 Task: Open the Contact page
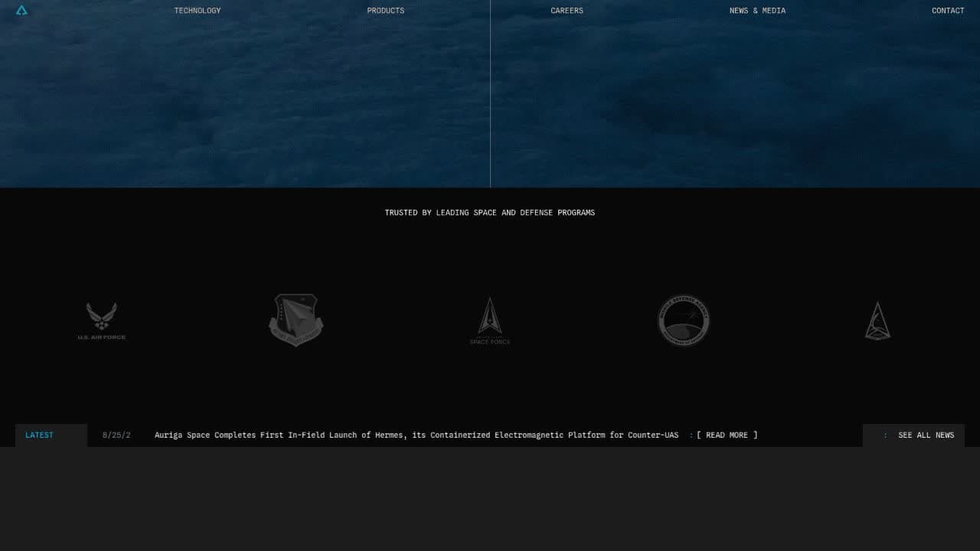click(x=948, y=11)
